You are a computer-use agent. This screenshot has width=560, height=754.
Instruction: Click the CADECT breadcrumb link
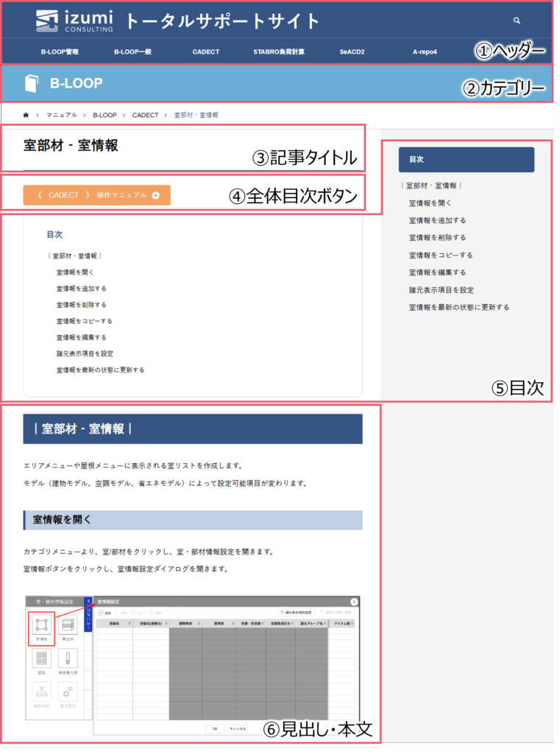click(145, 116)
